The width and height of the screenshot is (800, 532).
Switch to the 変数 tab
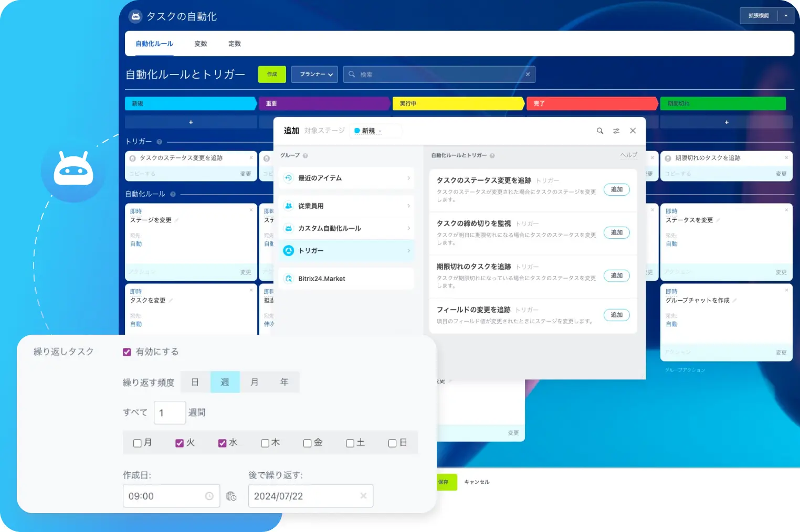[x=201, y=44]
